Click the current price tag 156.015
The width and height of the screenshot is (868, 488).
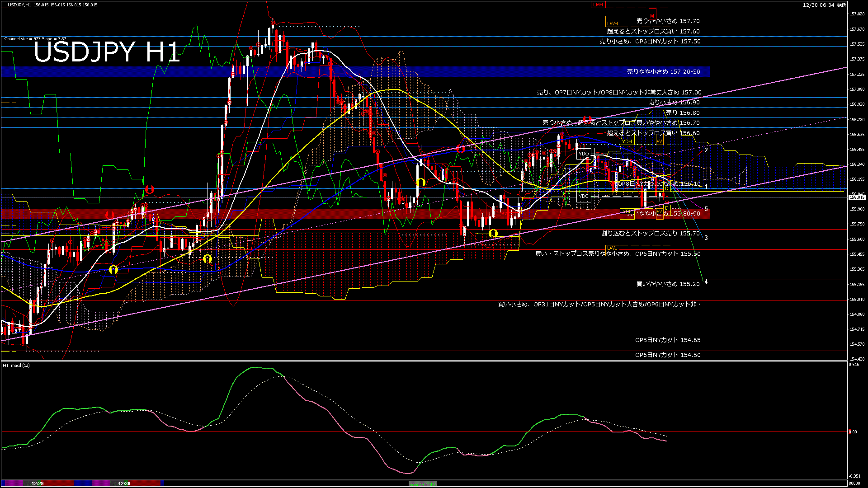[x=857, y=197]
